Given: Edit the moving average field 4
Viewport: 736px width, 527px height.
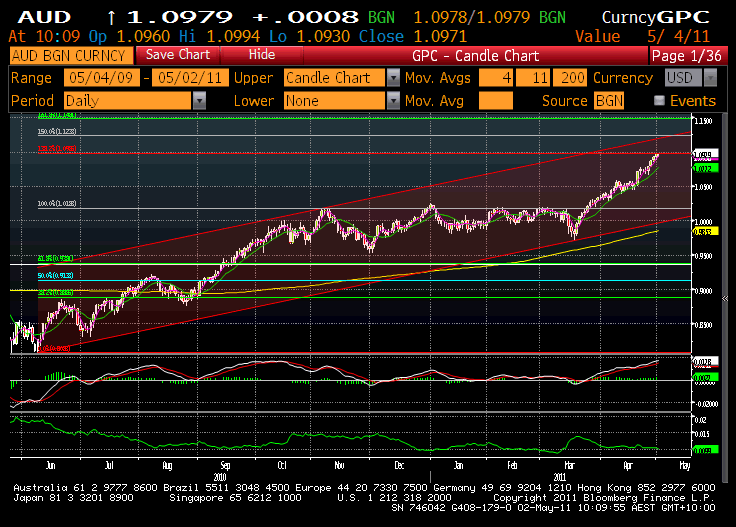Looking at the screenshot, I should (496, 78).
